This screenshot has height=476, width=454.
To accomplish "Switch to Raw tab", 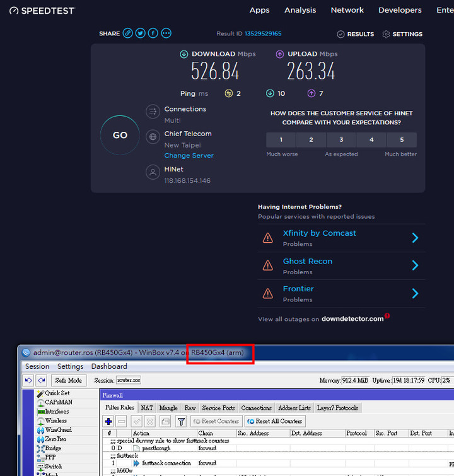I will 190,408.
